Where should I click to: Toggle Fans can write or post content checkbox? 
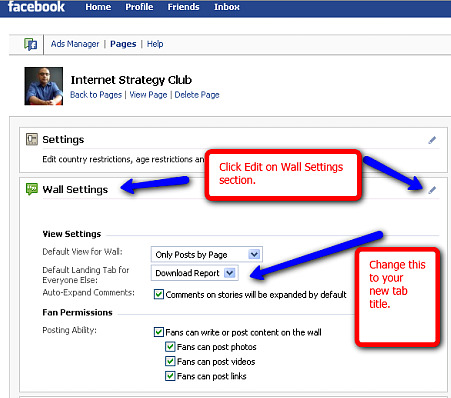pos(159,332)
